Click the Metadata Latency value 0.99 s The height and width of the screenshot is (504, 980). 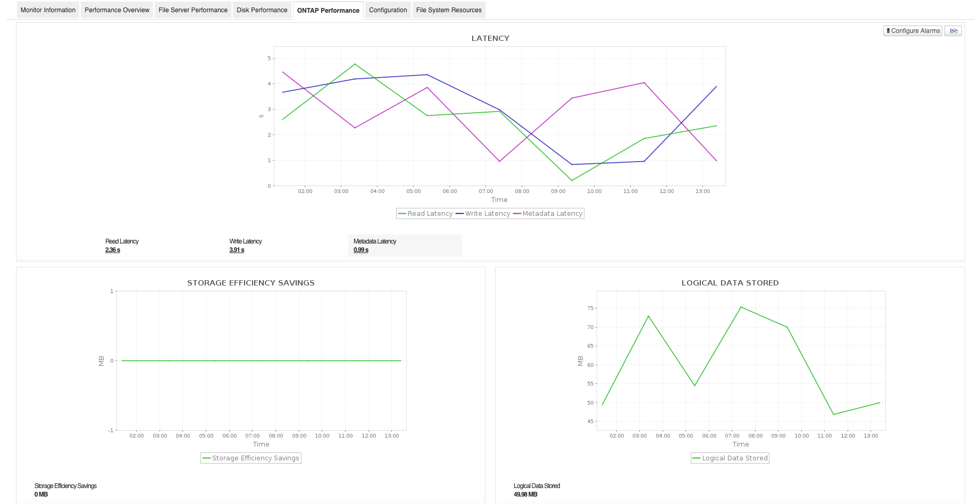[x=361, y=250]
